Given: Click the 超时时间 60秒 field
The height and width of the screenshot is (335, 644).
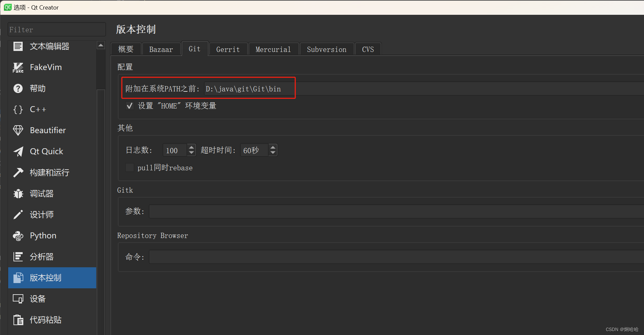Looking at the screenshot, I should click(255, 150).
